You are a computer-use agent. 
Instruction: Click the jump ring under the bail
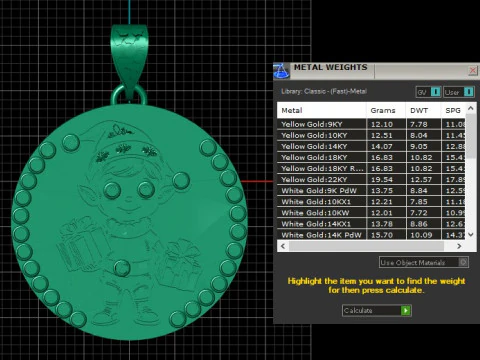(x=129, y=95)
